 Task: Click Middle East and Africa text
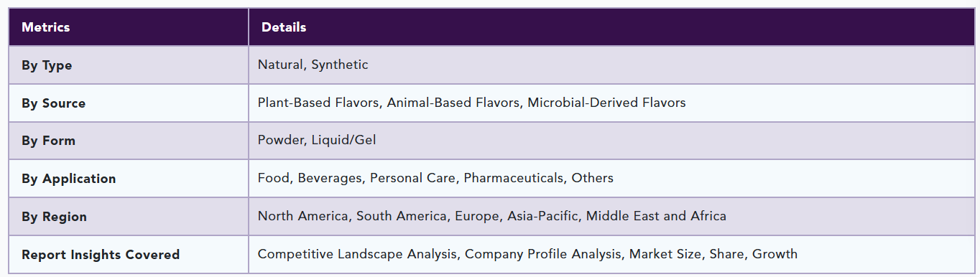click(x=656, y=216)
